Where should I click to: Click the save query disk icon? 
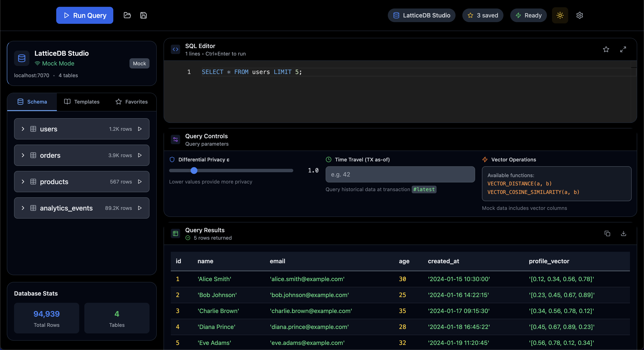(143, 15)
